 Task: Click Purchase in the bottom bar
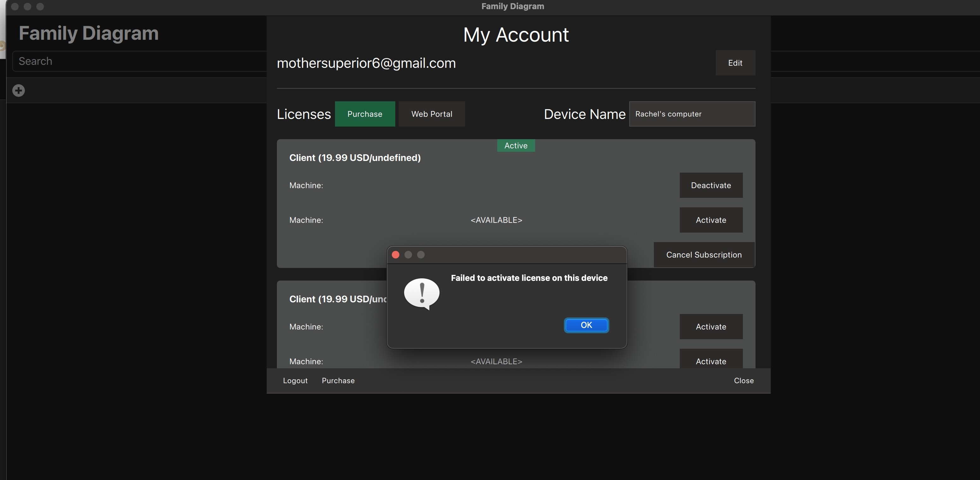click(x=338, y=381)
